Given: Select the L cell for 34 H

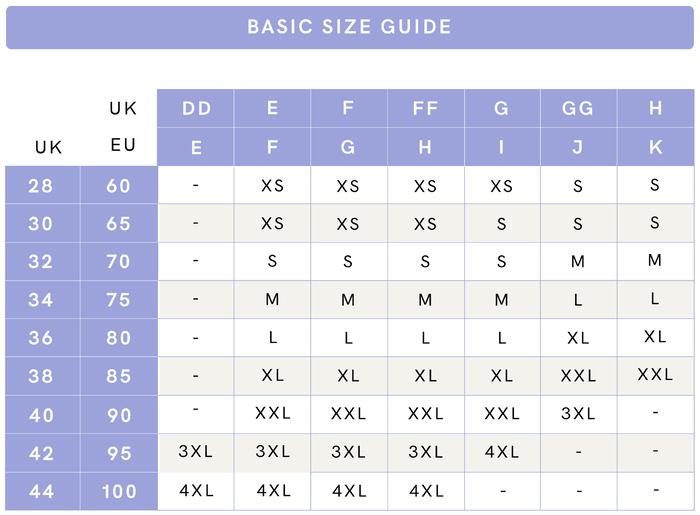Looking at the screenshot, I should [x=655, y=299].
